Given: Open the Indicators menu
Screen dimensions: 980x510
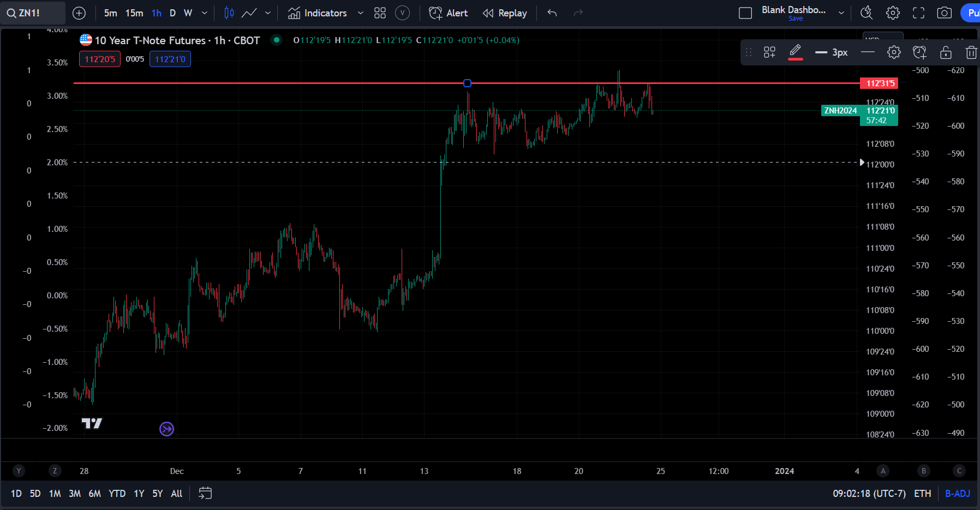Looking at the screenshot, I should click(x=318, y=13).
